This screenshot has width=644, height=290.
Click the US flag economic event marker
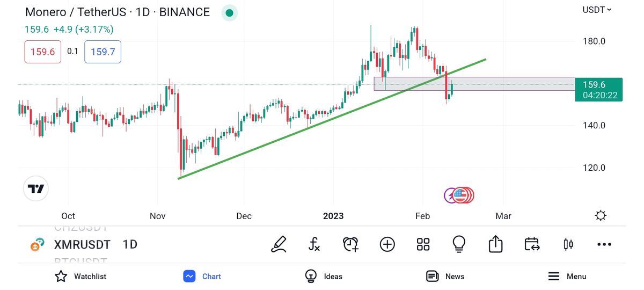coord(460,195)
